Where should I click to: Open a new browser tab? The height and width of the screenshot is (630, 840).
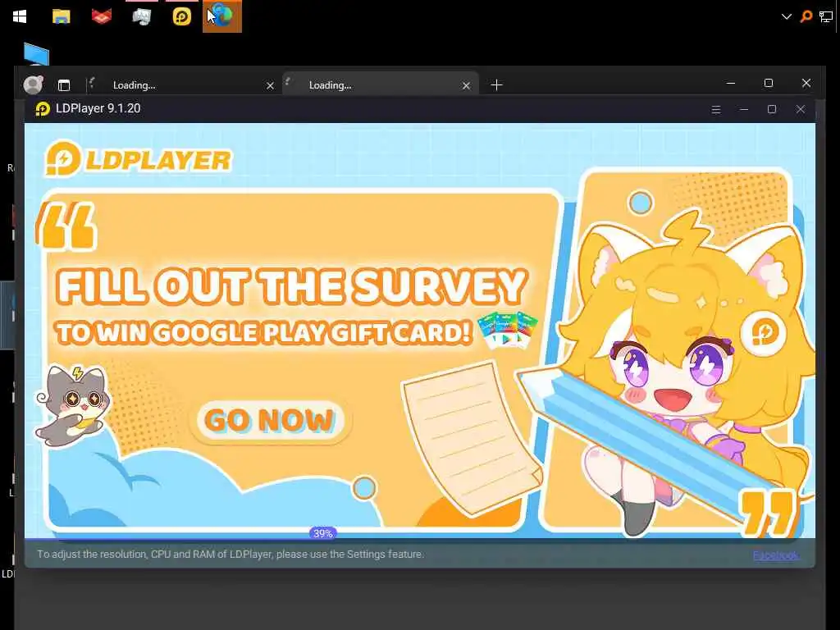496,85
